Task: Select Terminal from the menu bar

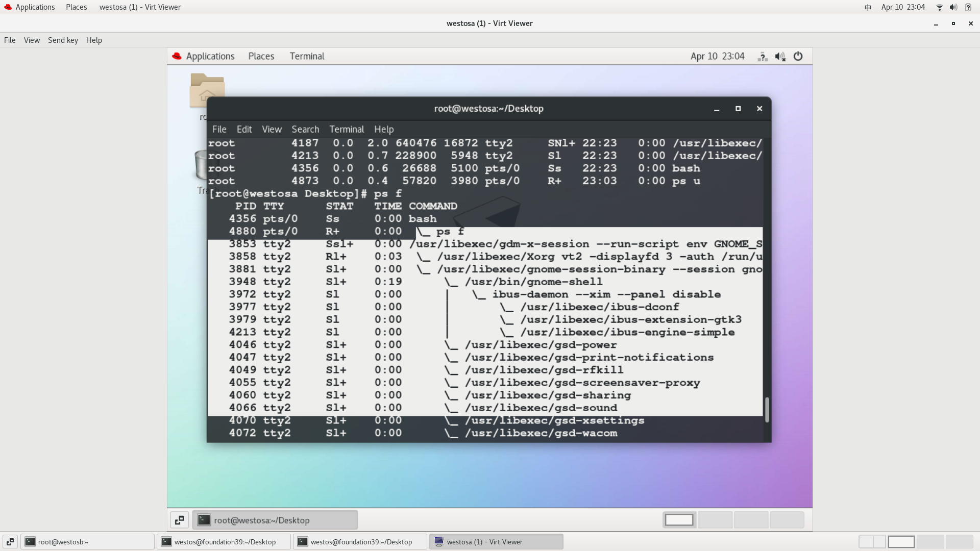Action: point(347,129)
